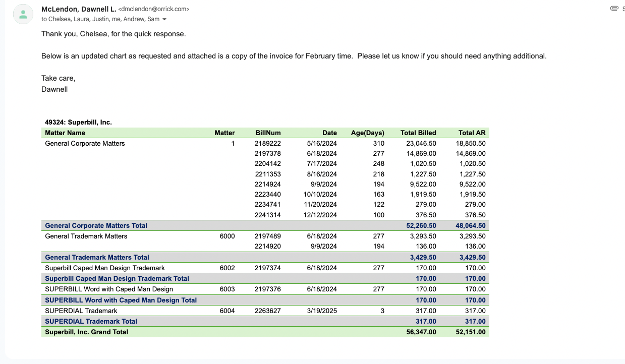Click the date 8/16/2024
625x364 pixels.
(322, 174)
